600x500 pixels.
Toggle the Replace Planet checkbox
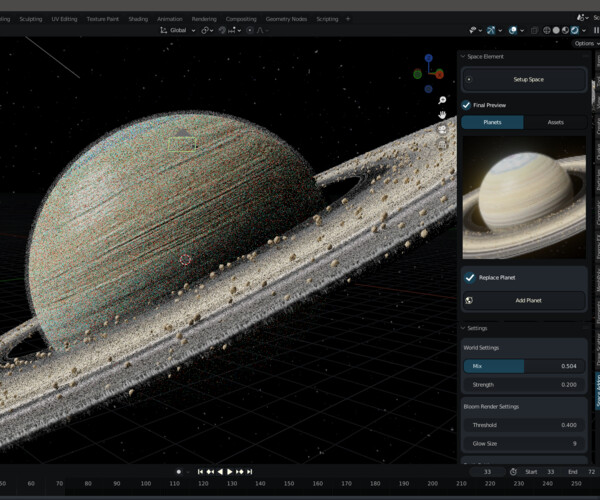coord(470,277)
